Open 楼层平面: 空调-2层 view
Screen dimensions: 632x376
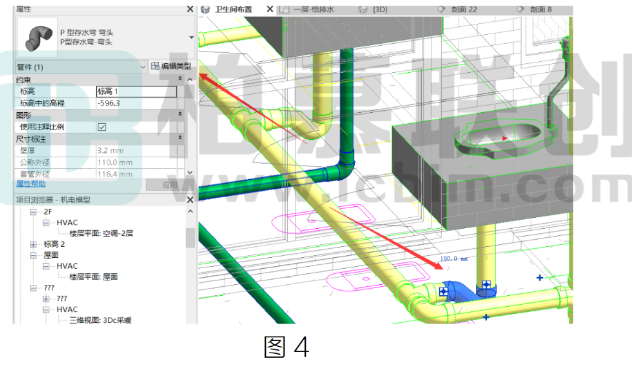101,233
